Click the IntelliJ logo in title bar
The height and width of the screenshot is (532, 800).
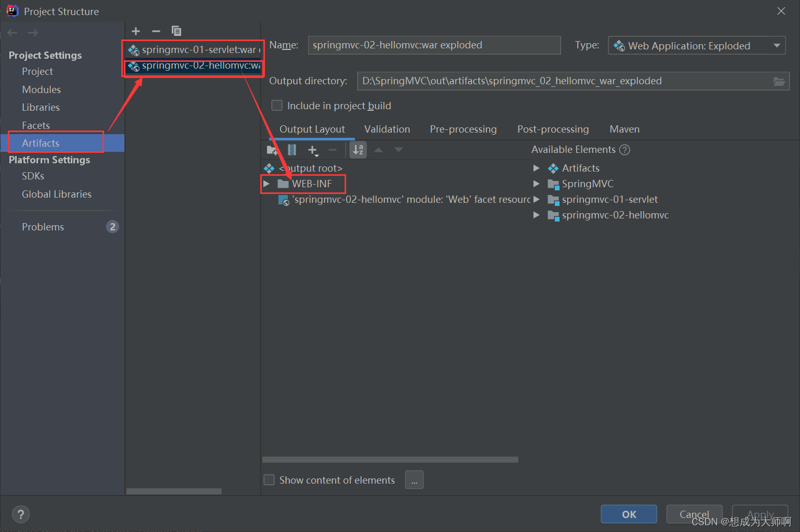(12, 11)
